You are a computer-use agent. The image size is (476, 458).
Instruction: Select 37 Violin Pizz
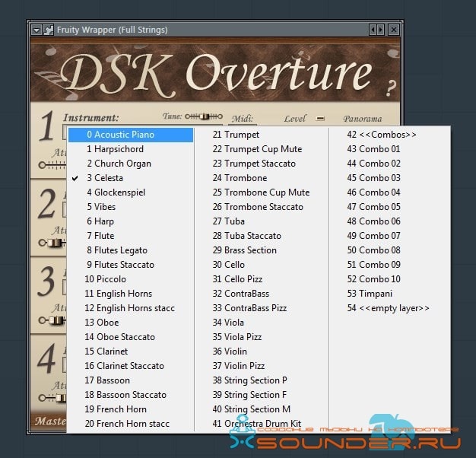coord(262,366)
